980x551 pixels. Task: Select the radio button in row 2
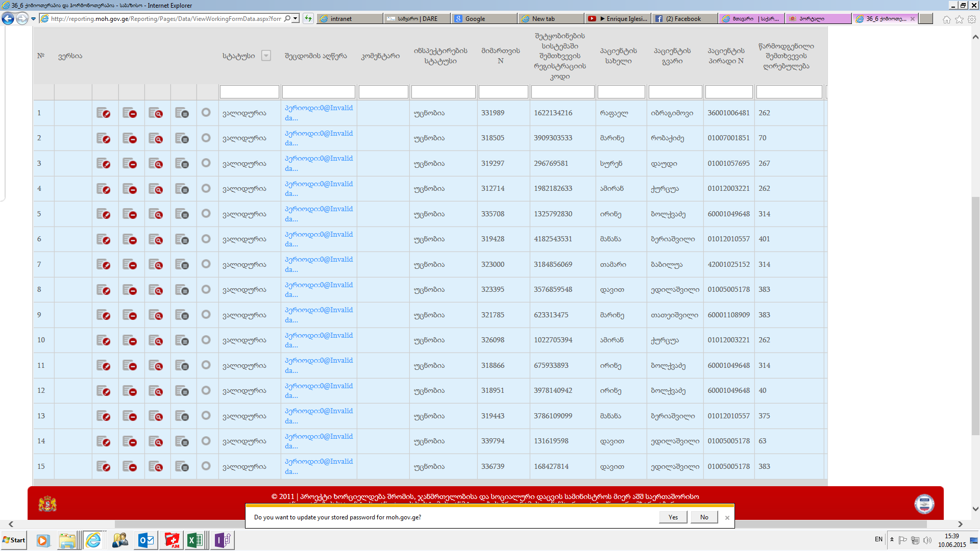(206, 138)
